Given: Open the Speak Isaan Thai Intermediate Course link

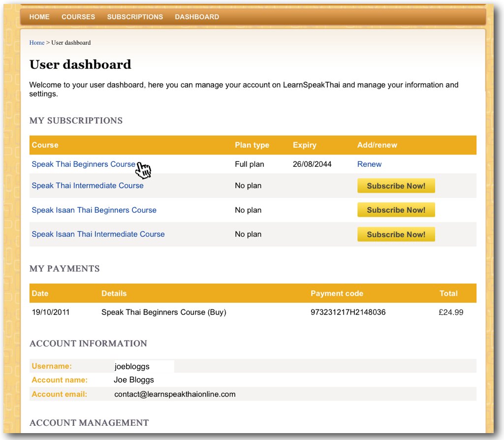Looking at the screenshot, I should click(98, 234).
